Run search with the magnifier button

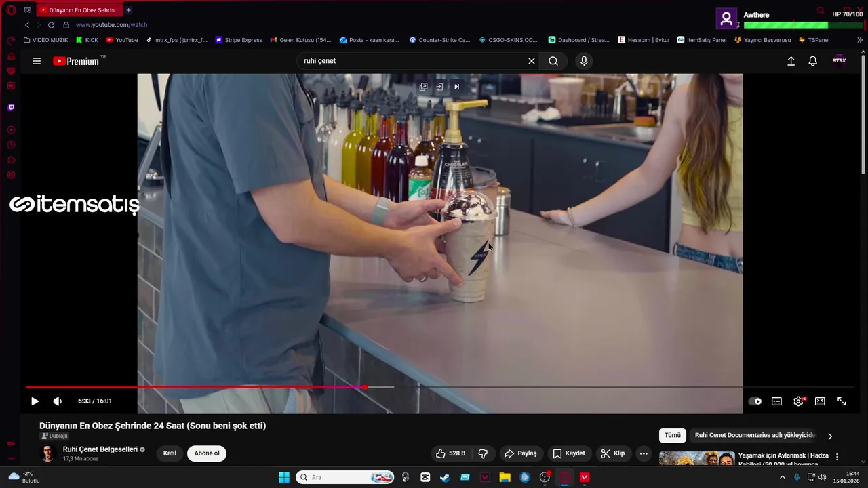point(553,61)
